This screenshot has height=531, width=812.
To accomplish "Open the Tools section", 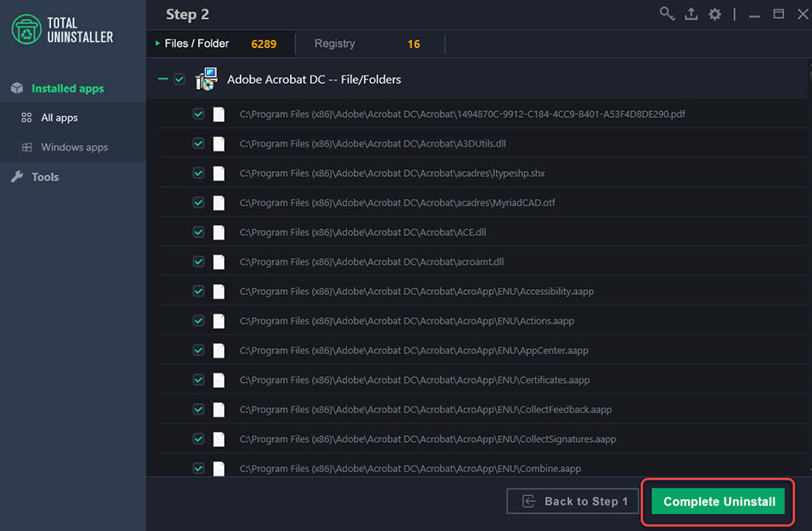I will click(x=73, y=177).
